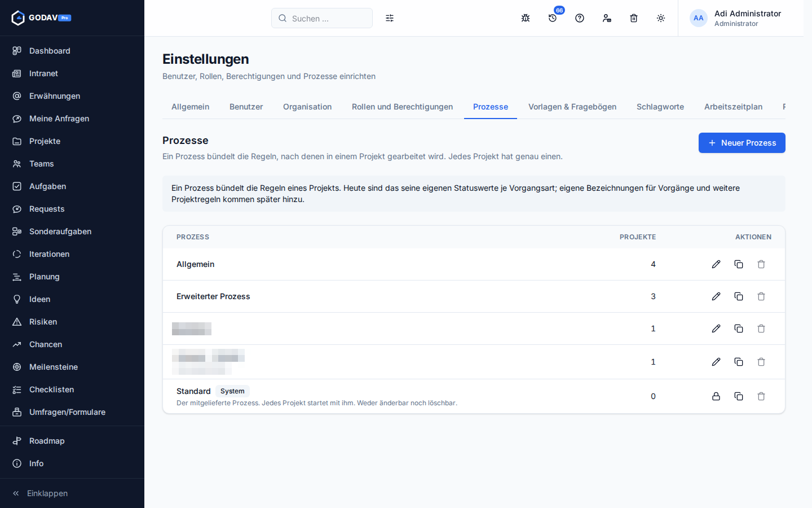
Task: Navigate to Projekte in the sidebar
Action: [x=72, y=141]
